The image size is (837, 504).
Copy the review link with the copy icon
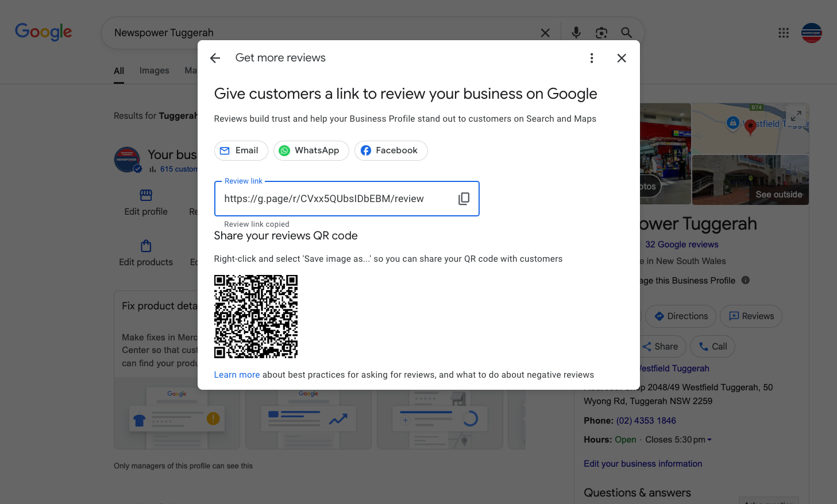(464, 199)
